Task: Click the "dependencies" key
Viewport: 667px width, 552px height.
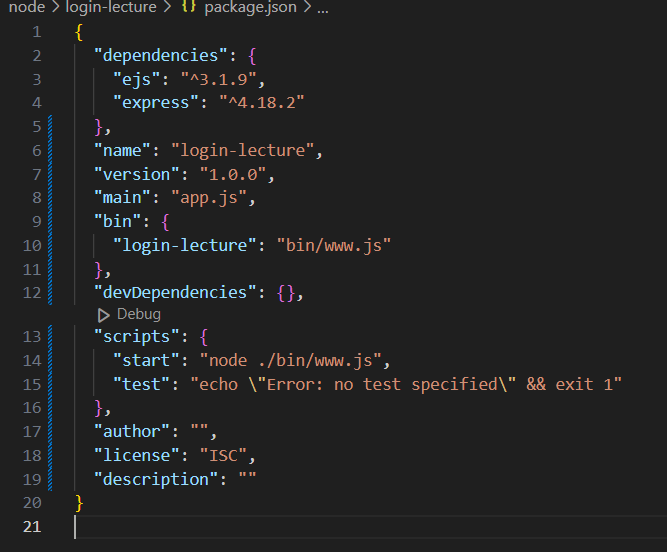Action: pyautogui.click(x=161, y=55)
